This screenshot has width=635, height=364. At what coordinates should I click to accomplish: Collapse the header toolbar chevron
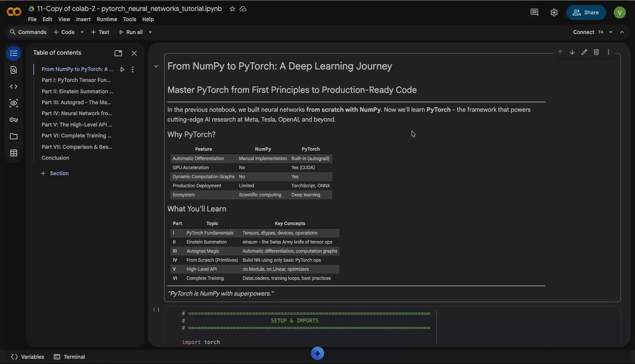(x=622, y=32)
